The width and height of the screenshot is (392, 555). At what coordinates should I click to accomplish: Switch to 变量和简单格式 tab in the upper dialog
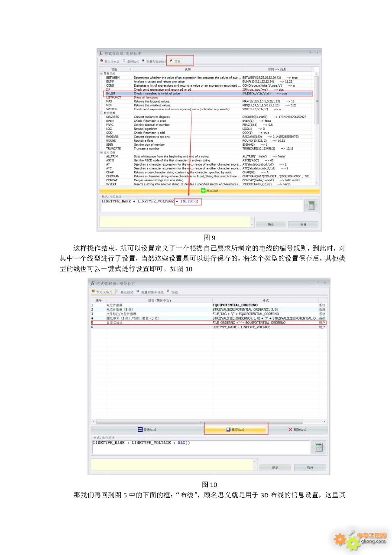point(154,61)
